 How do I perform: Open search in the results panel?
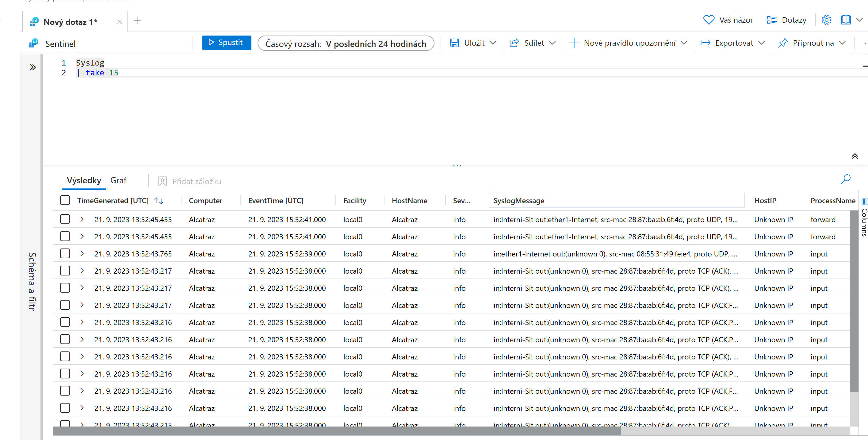(845, 180)
